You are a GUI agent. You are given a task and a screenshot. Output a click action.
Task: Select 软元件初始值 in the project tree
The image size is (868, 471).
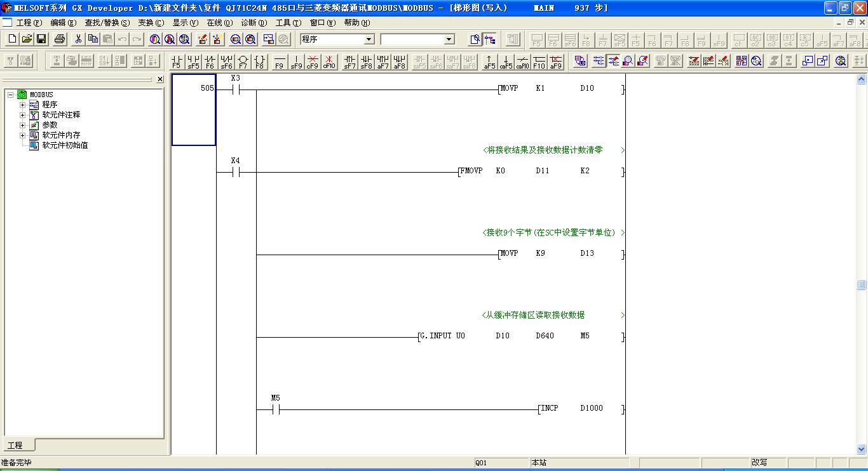coord(65,145)
